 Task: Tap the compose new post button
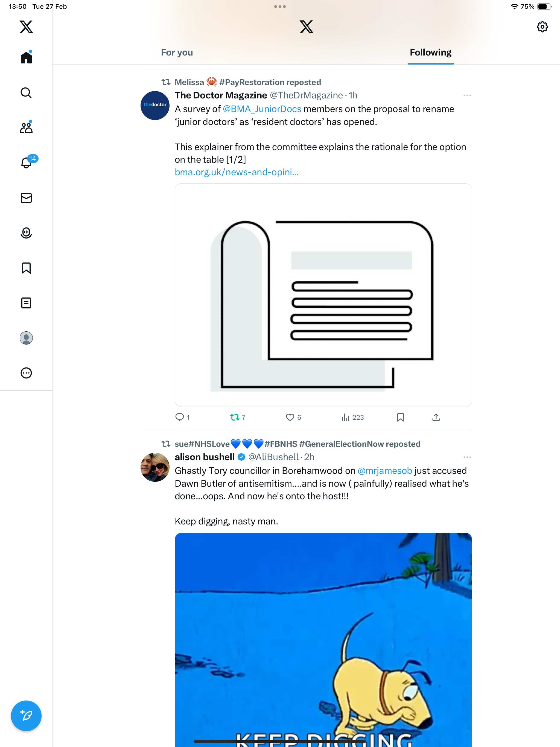pos(26,716)
